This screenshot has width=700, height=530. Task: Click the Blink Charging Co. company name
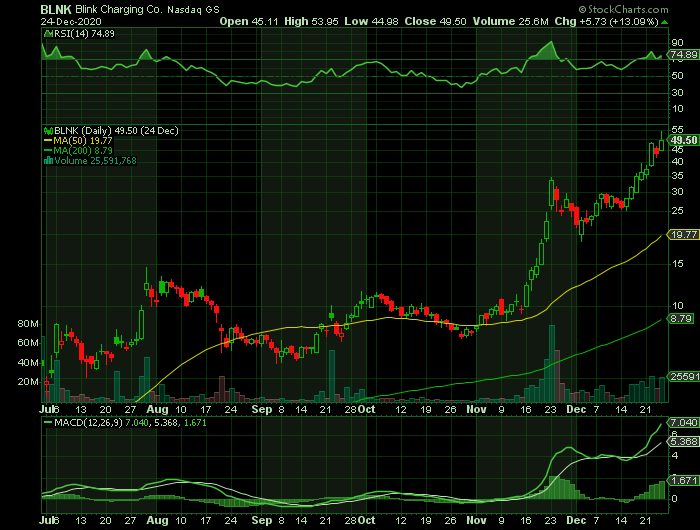coord(119,9)
